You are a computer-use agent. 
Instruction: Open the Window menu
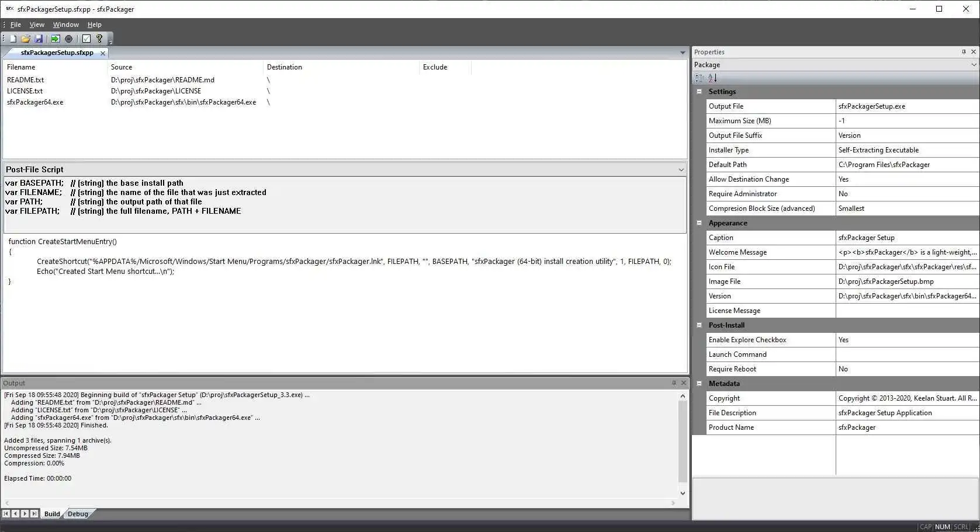point(65,25)
